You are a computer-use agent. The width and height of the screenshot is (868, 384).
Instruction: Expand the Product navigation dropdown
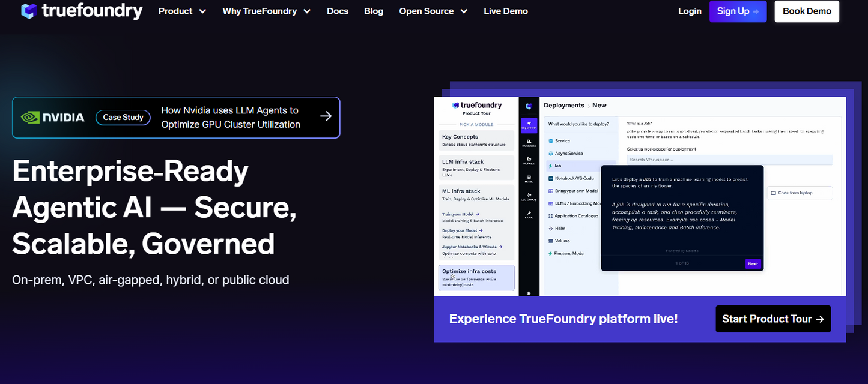182,11
